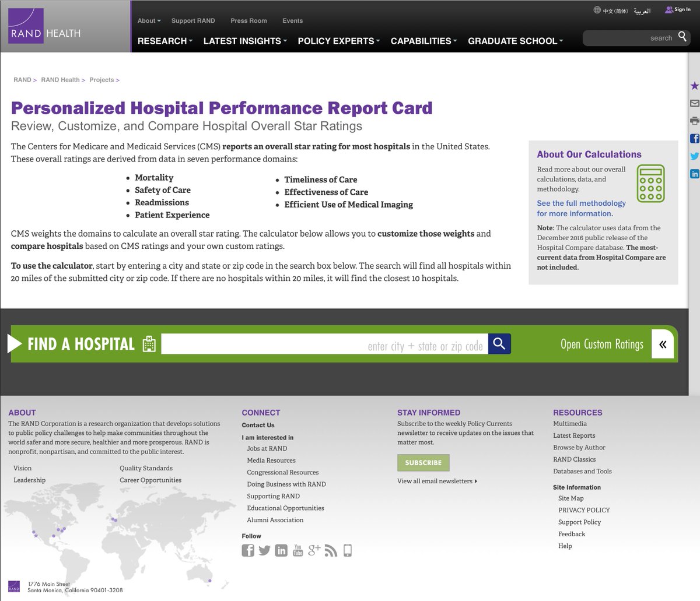Click the Sign In user icon
Image resolution: width=700 pixels, height=601 pixels.
pos(668,10)
